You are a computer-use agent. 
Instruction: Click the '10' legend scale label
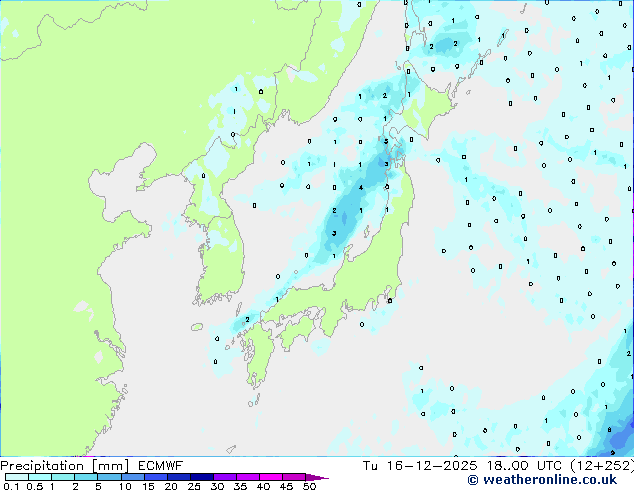click(125, 486)
